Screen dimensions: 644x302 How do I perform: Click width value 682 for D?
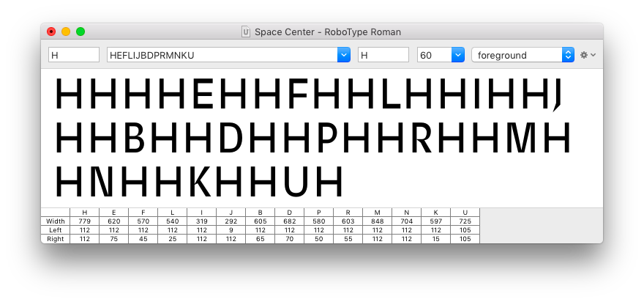point(290,221)
